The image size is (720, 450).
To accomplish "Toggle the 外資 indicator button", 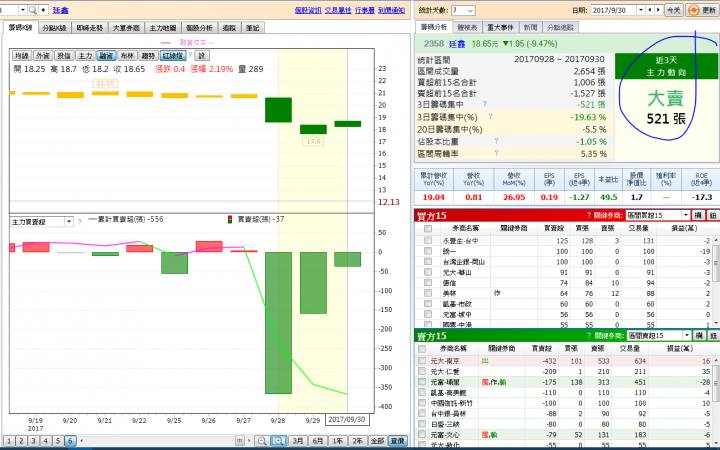I will (42, 56).
